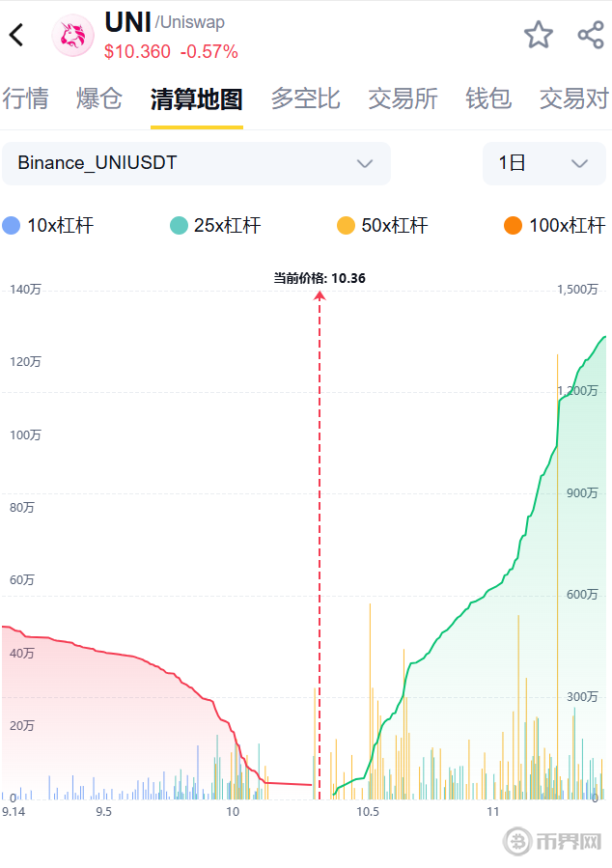Image resolution: width=612 pixels, height=868 pixels.
Task: Click the 币界网 watermark logo
Action: coord(553,842)
